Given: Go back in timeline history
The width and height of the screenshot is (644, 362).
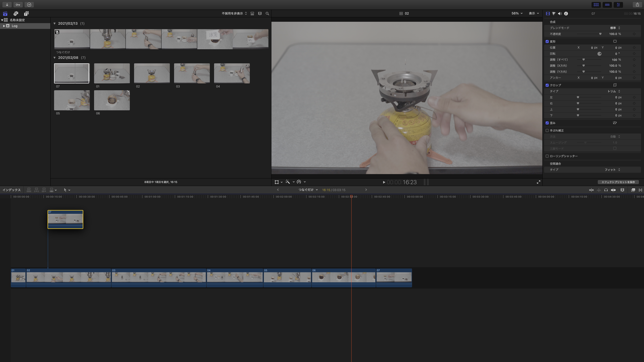Looking at the screenshot, I should pos(278,190).
